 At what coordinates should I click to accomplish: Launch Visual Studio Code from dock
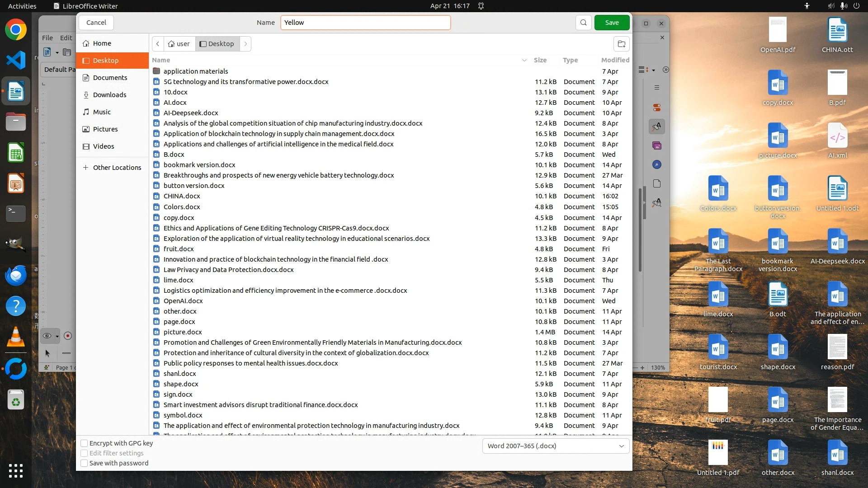coord(16,60)
